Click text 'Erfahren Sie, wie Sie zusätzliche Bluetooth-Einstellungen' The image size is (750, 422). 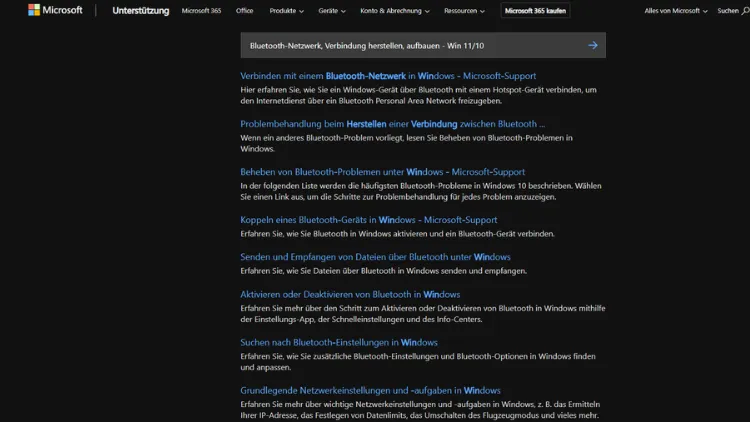pyautogui.click(x=418, y=362)
